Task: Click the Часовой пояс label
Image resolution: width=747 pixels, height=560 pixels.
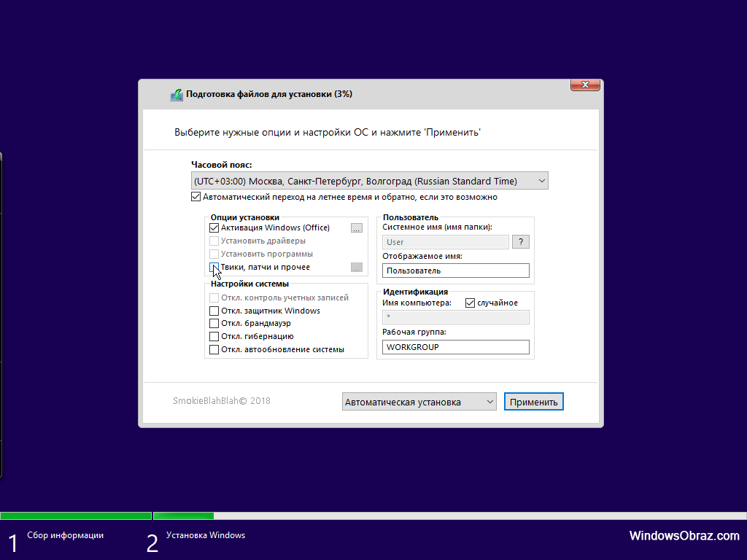Action: click(222, 165)
